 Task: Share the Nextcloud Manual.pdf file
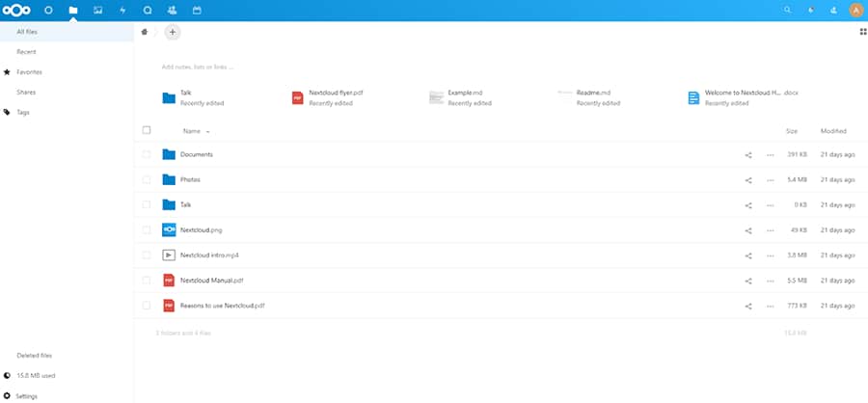coord(748,281)
